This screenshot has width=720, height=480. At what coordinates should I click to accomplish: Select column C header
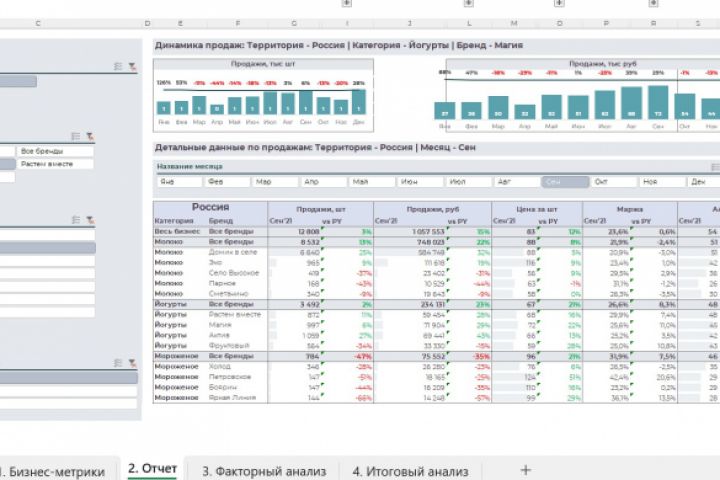38,23
